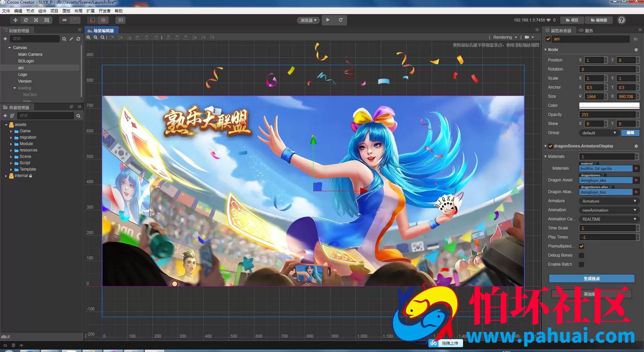Image resolution: width=644 pixels, height=352 pixels.
Task: Click the refresh preview icon
Action: 341,20
